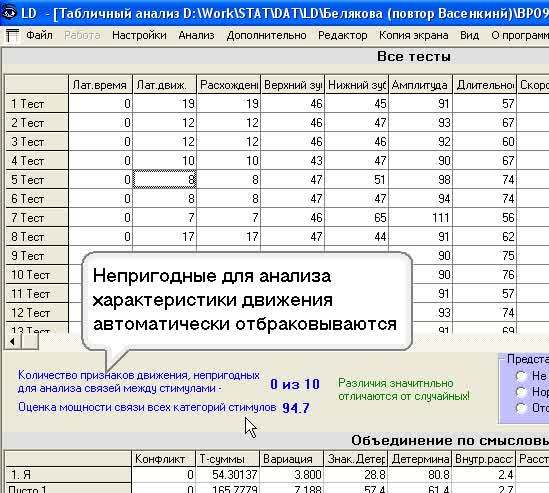549x493 pixels.
Task: Click the table icon beside Файл menu
Action: click(12, 36)
